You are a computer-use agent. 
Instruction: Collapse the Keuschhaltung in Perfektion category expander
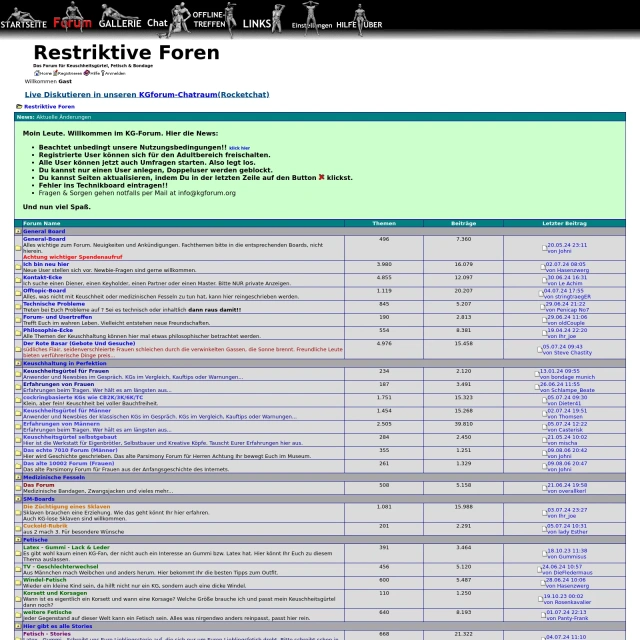(18, 363)
